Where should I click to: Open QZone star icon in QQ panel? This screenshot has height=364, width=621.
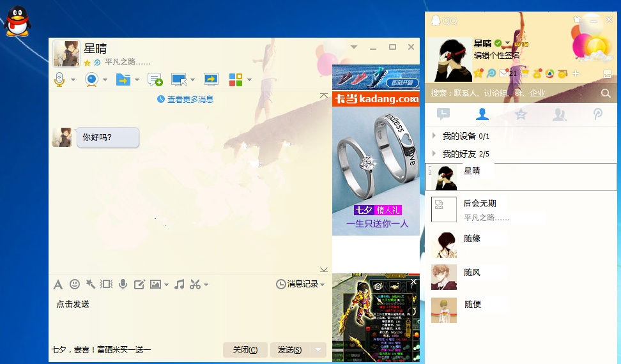pyautogui.click(x=479, y=73)
